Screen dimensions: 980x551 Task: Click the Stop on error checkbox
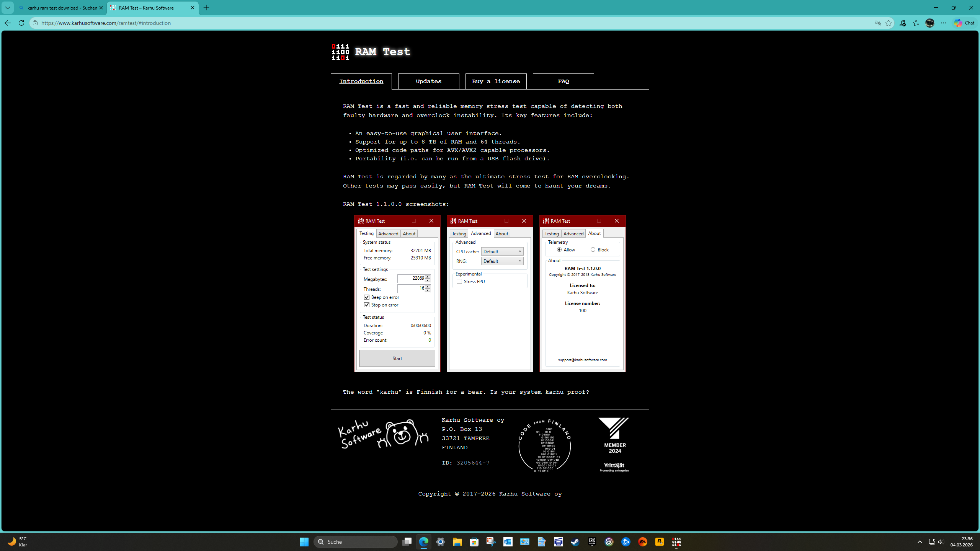pyautogui.click(x=367, y=305)
